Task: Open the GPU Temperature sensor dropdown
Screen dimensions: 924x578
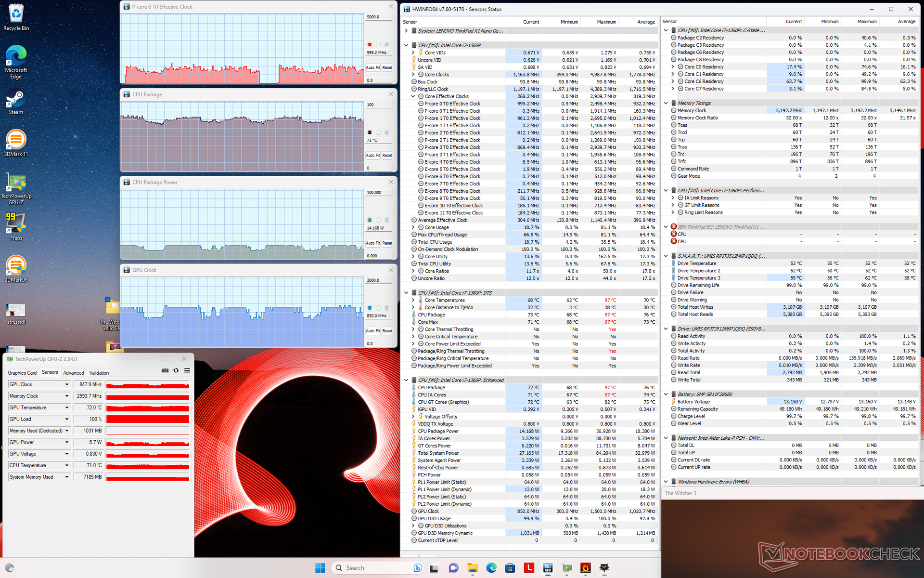Action: (67, 407)
